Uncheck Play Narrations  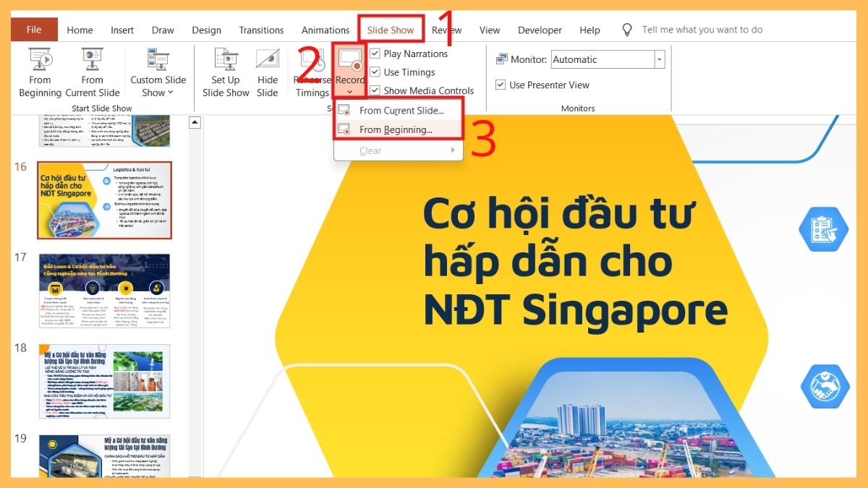(x=374, y=53)
